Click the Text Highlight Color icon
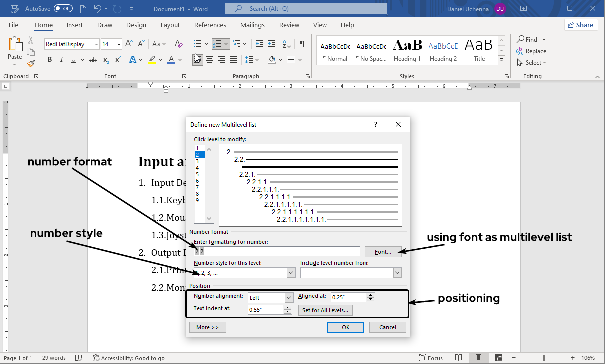 (x=152, y=60)
